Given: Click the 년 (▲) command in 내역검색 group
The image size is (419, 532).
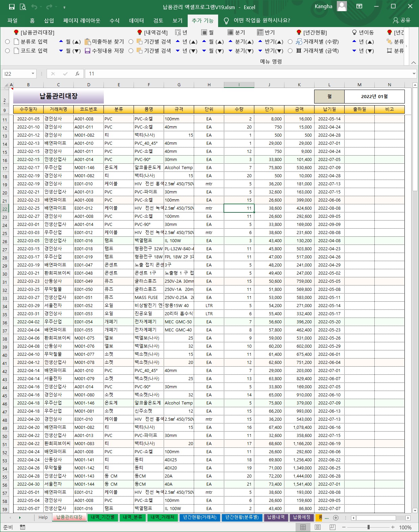Looking at the screenshot, I should click(186, 42).
